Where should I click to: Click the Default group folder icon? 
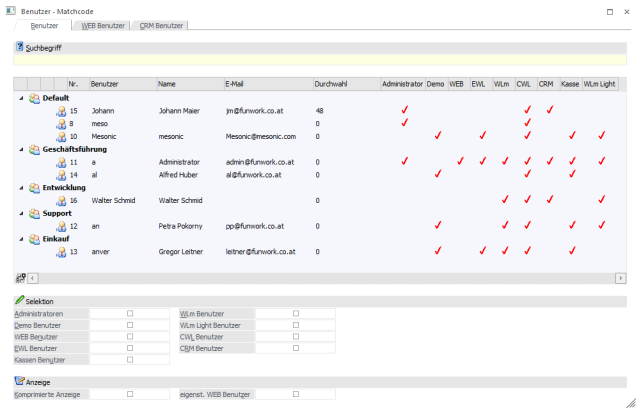coord(35,98)
